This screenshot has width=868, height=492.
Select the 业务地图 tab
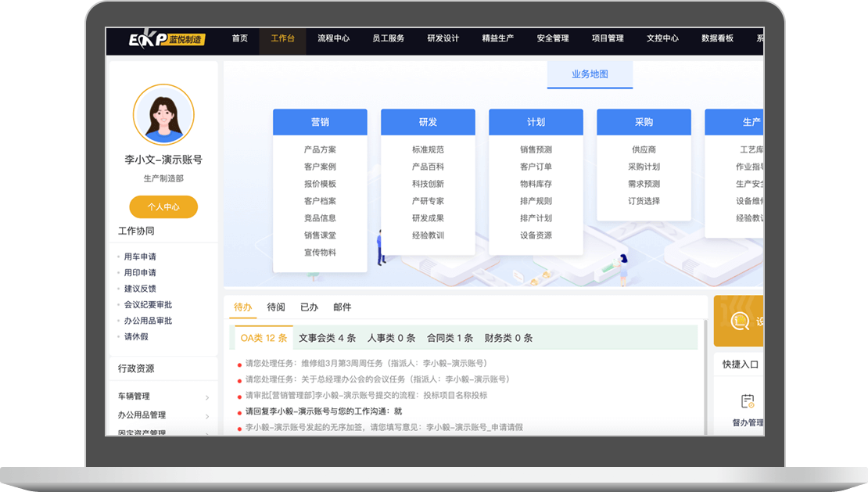(590, 74)
